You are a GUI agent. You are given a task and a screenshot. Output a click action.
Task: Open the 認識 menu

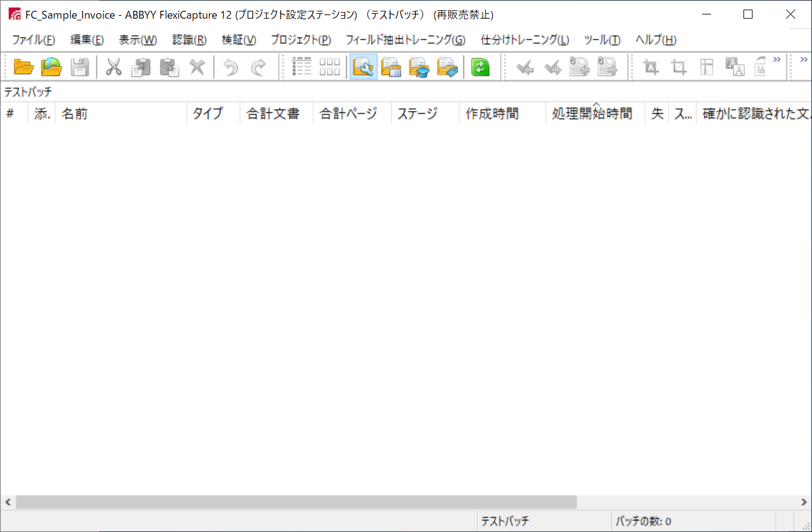[188, 40]
